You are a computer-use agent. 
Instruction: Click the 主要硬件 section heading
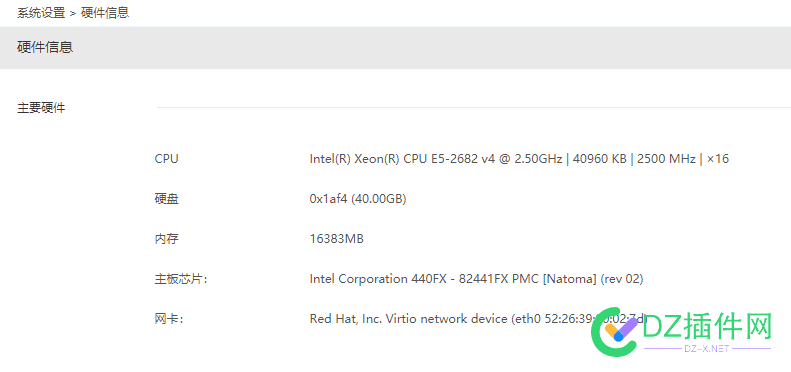click(41, 108)
